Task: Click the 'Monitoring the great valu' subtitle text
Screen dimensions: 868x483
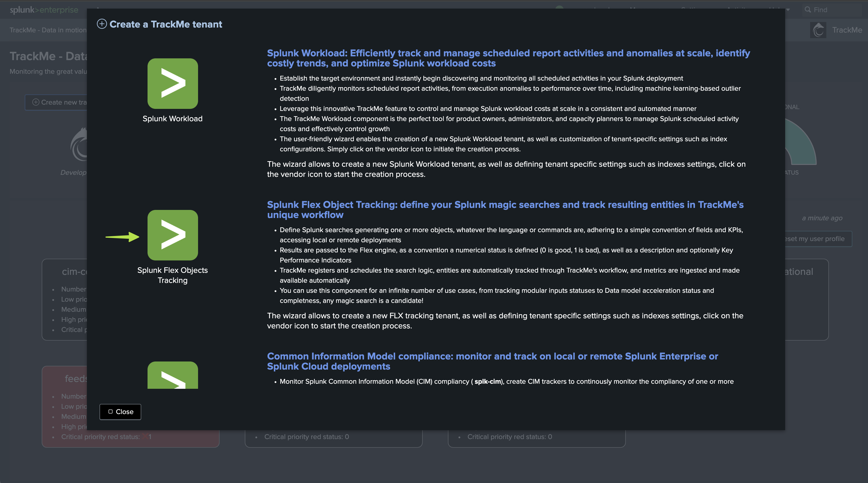Action: 48,71
